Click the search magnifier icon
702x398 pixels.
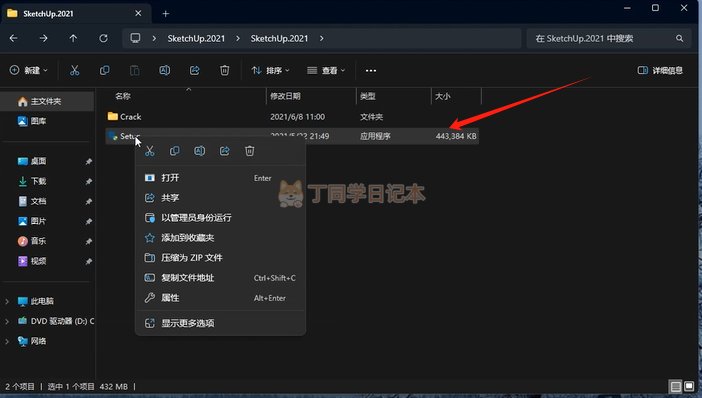point(680,39)
